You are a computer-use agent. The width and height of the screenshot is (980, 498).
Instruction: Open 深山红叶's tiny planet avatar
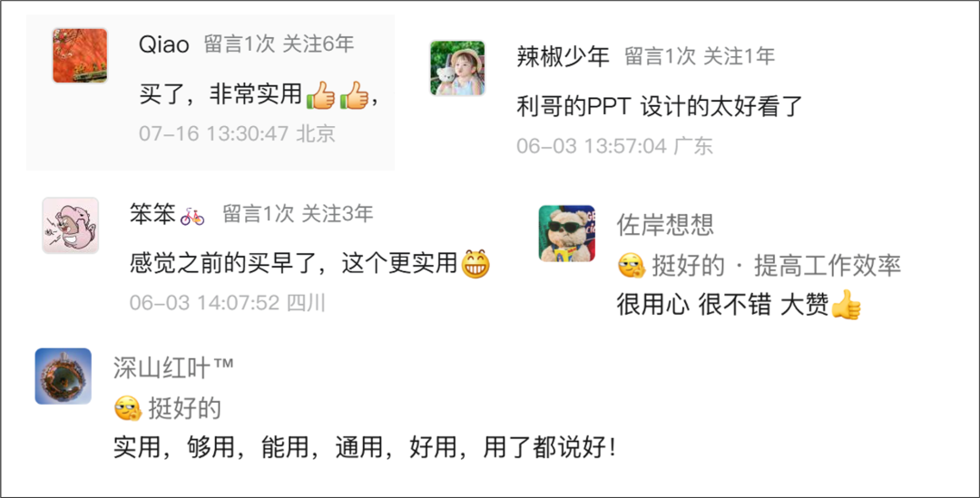pyautogui.click(x=64, y=376)
